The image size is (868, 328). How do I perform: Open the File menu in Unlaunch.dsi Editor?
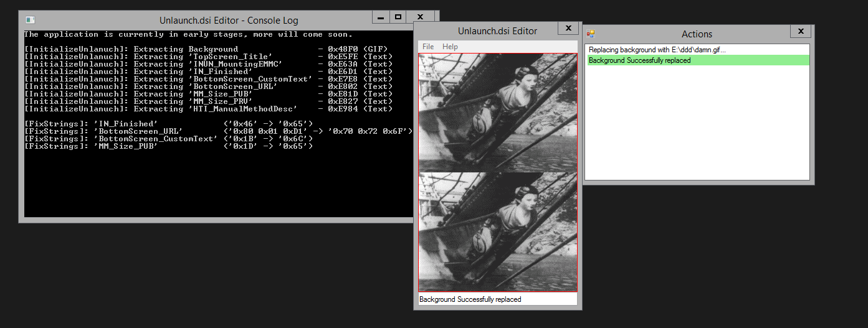428,47
